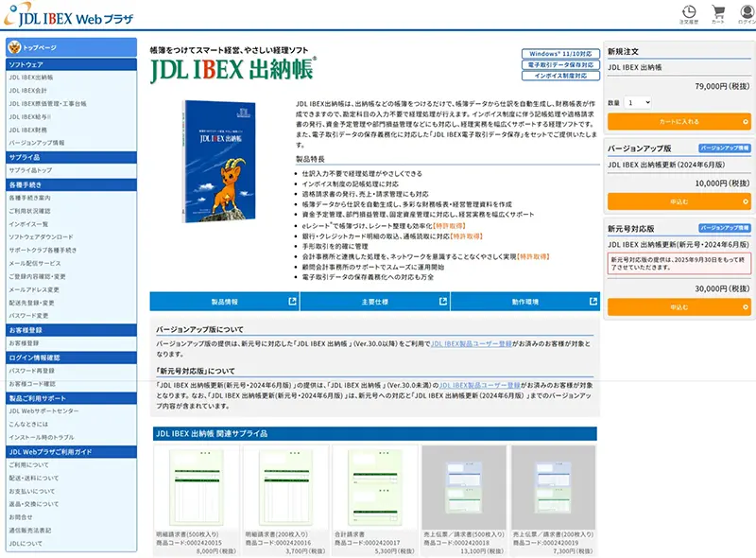
Task: Open sidebar バージョンアップ情報 link under ソフトウェア
Action: 37,143
